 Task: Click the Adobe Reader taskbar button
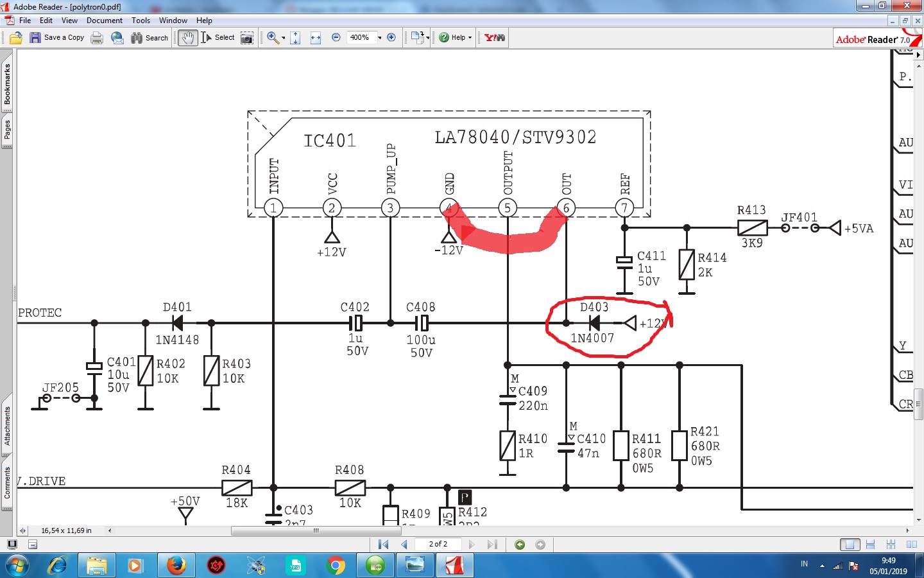454,565
